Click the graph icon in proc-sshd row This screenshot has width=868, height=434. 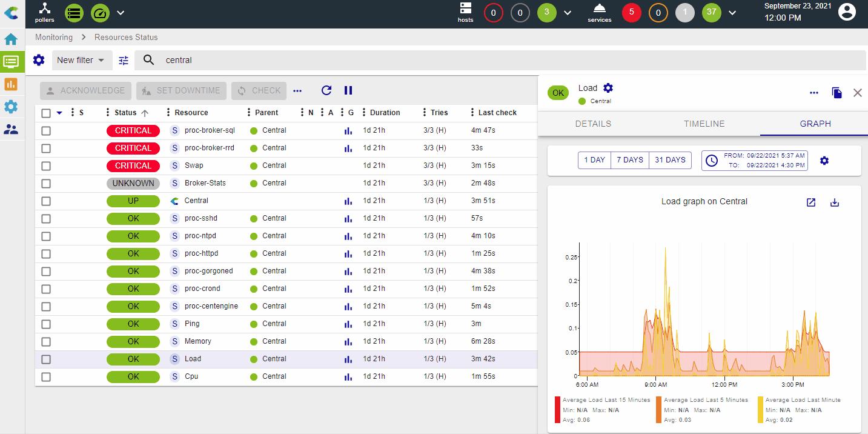click(x=348, y=219)
